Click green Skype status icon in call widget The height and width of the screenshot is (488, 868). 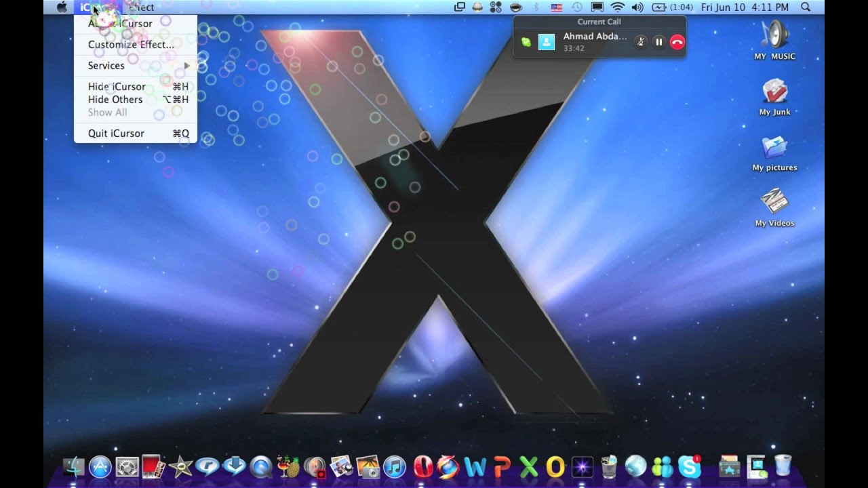point(526,42)
